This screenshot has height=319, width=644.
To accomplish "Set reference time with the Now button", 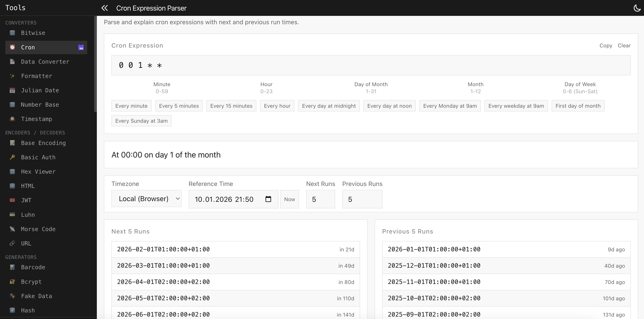I will pyautogui.click(x=289, y=199).
